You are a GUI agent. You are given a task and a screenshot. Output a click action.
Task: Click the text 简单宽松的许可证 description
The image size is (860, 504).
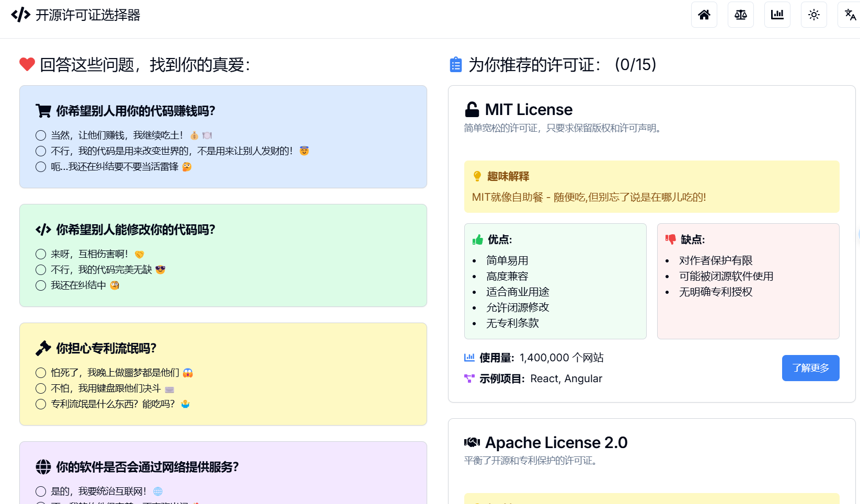[564, 128]
